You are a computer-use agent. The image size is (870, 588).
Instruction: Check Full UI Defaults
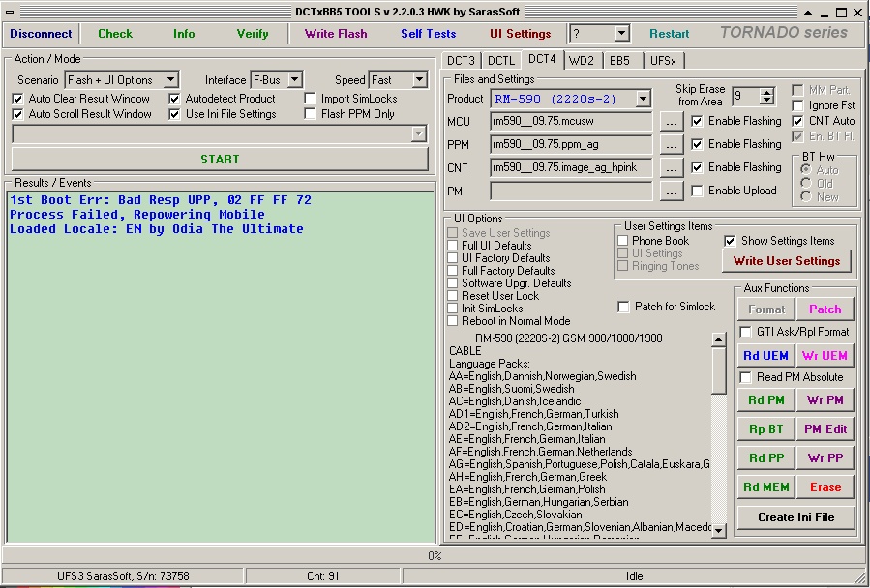coord(453,246)
